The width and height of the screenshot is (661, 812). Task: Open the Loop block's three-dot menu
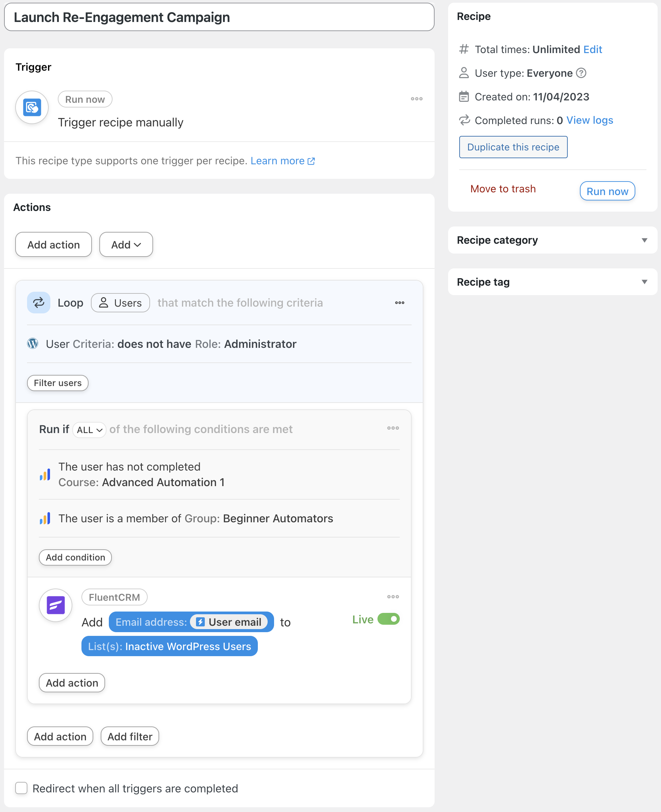[x=399, y=303]
